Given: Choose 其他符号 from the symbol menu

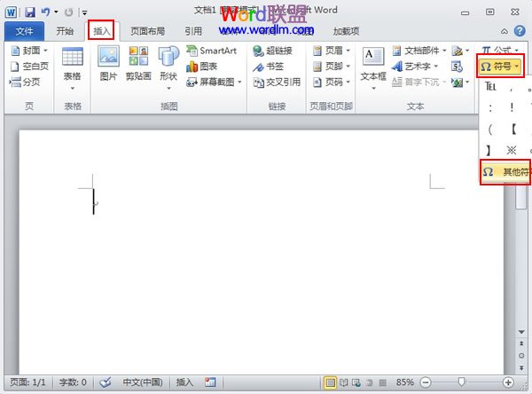Looking at the screenshot, I should pyautogui.click(x=506, y=171).
